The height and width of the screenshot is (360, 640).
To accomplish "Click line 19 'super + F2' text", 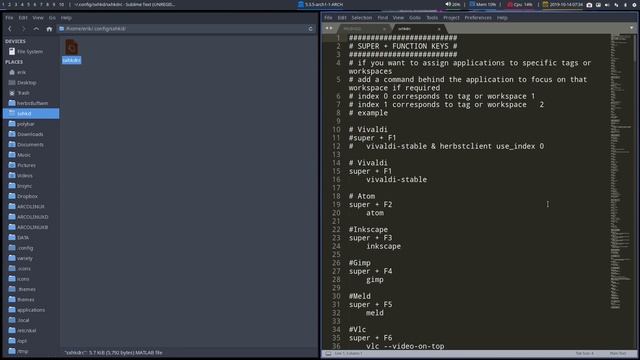I will coord(370,204).
